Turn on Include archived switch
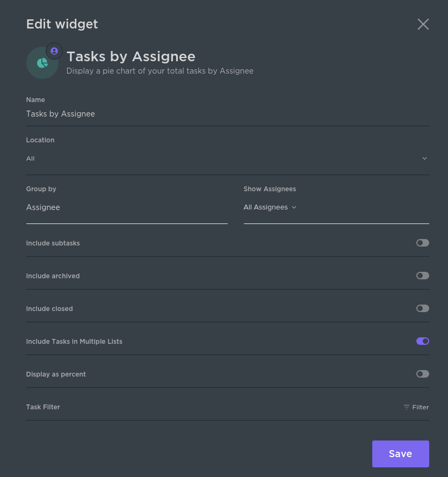The image size is (448, 477). point(422,276)
